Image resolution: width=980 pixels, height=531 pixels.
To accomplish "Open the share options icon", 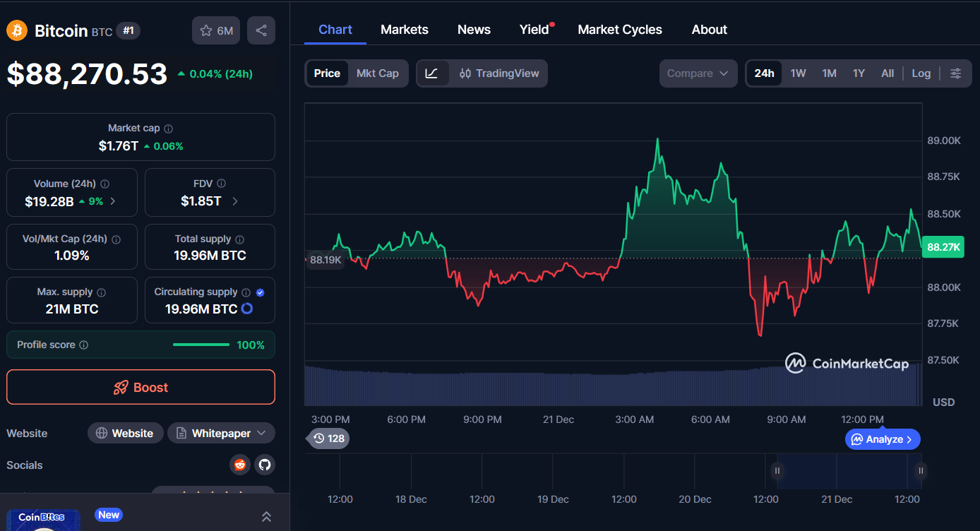I will pyautogui.click(x=261, y=30).
